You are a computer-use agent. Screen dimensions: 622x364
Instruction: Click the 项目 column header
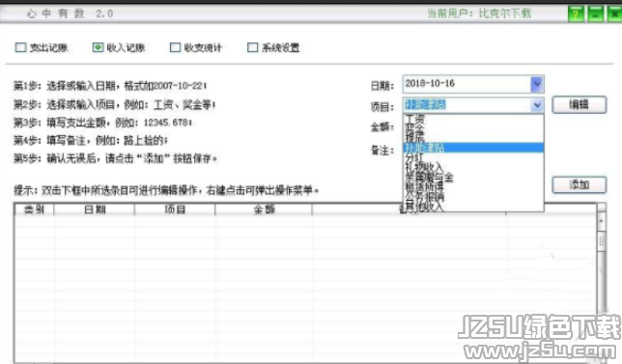click(x=175, y=209)
